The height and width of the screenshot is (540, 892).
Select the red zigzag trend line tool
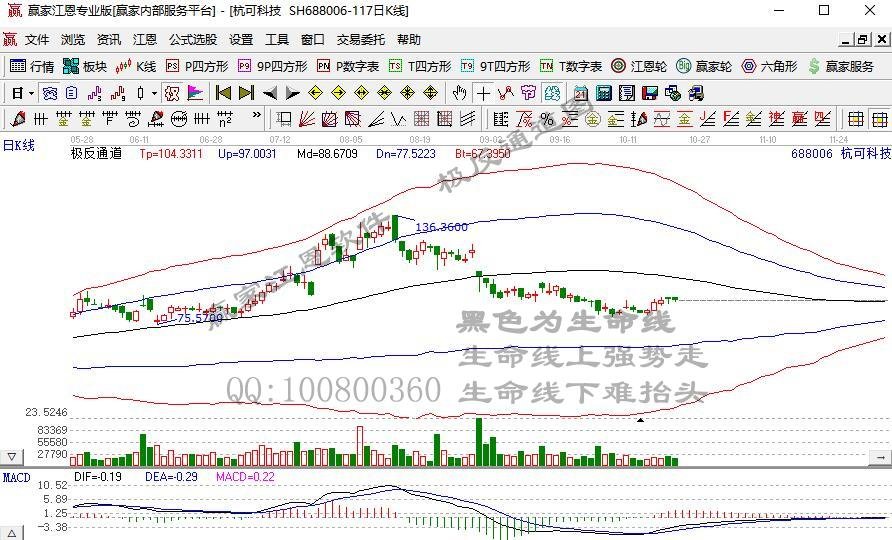[505, 93]
